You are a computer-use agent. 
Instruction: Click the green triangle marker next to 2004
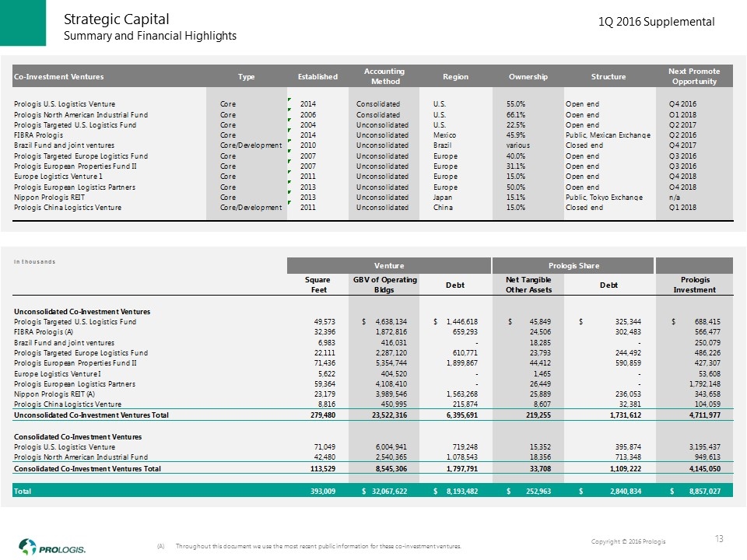pyautogui.click(x=289, y=121)
